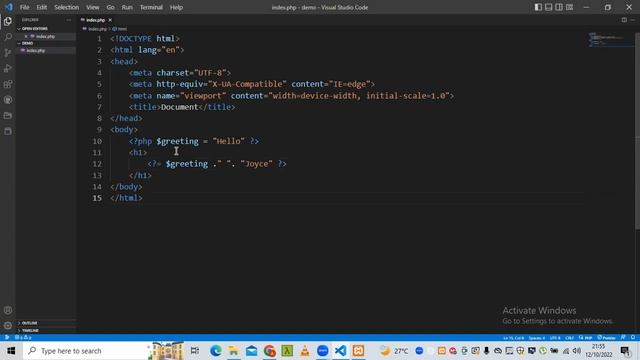Select the index.php editor tab

pyautogui.click(x=95, y=20)
